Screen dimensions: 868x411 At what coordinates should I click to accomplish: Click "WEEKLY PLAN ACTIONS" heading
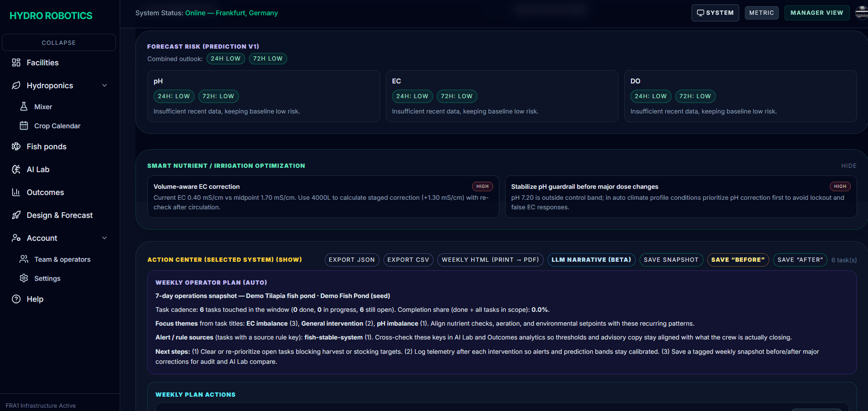(x=196, y=395)
